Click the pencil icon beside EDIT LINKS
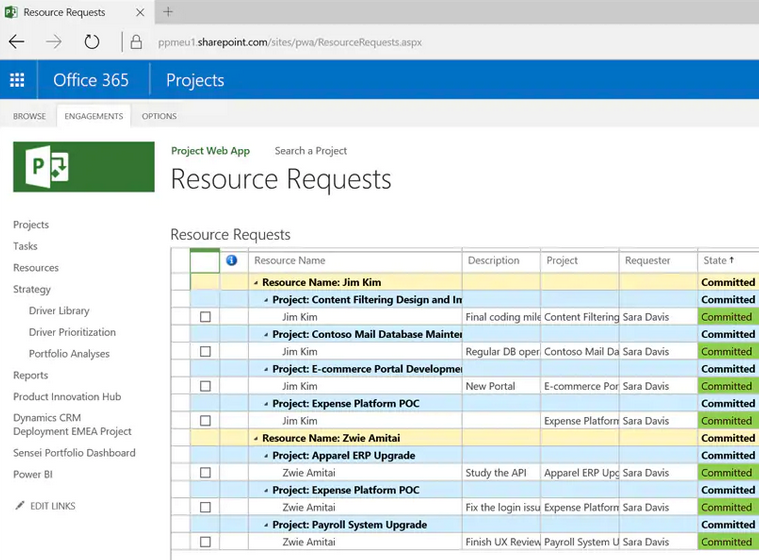This screenshot has width=759, height=560. point(19,505)
